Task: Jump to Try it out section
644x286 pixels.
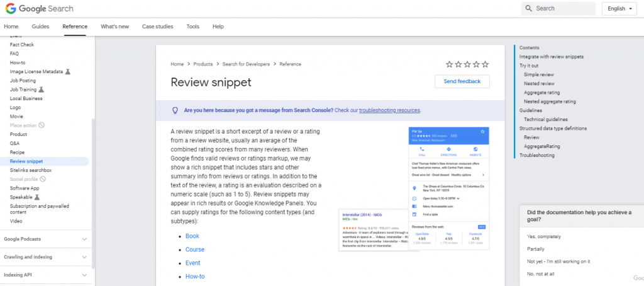Action: coord(528,66)
